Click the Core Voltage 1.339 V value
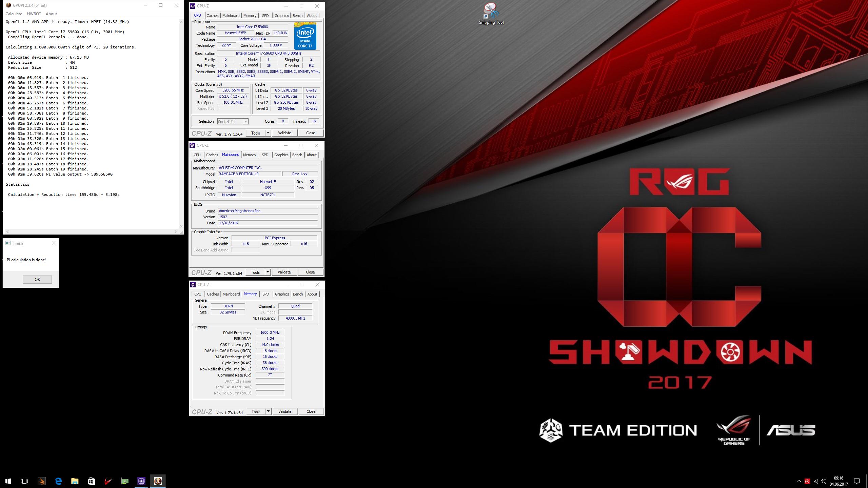The image size is (868, 488). pos(276,45)
